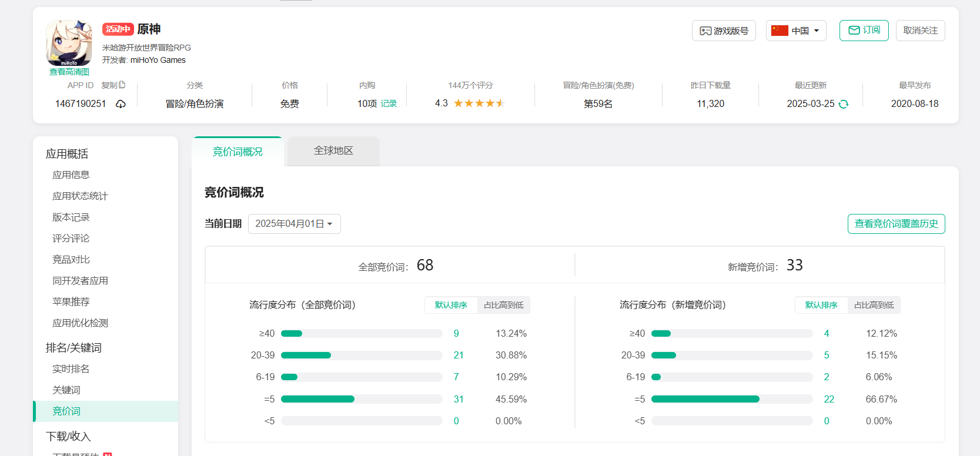Click the 第59名 ranking value
Screen dimensions: 980x456
[x=598, y=104]
